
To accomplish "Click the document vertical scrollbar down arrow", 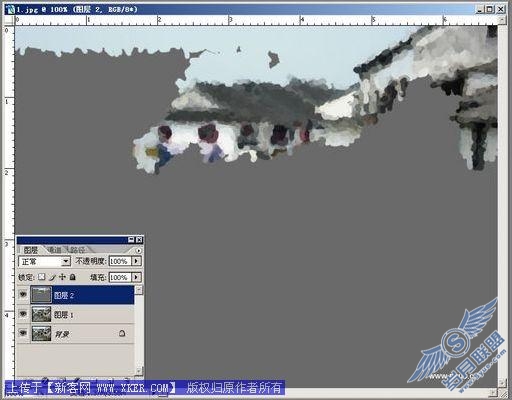I will 502,383.
